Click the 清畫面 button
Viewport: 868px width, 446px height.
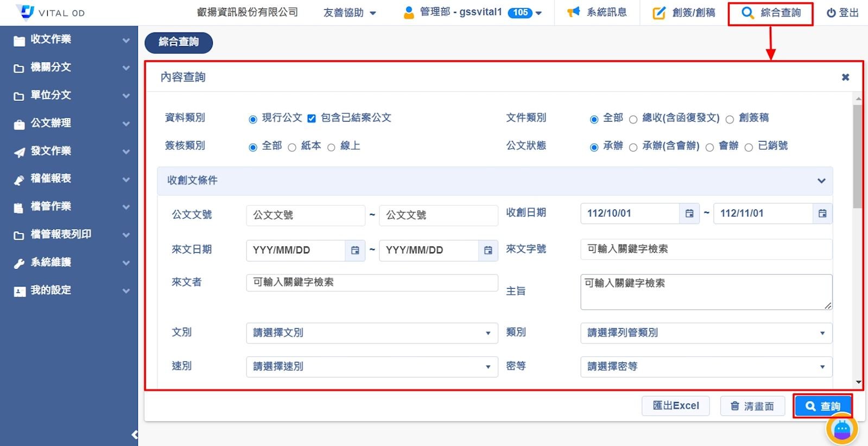click(x=752, y=406)
